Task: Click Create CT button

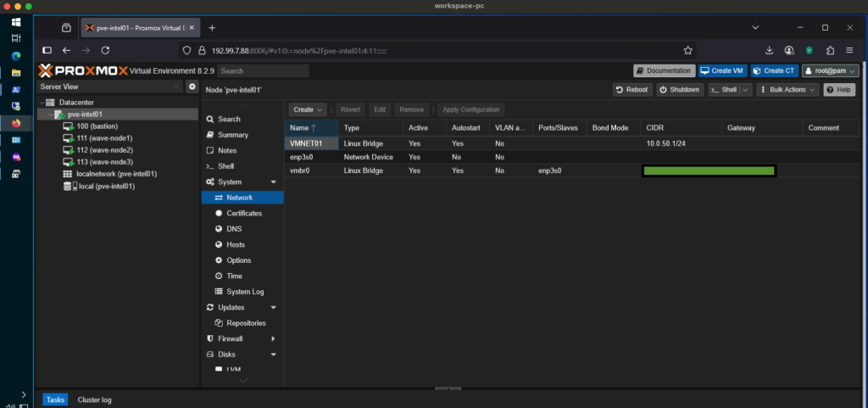Action: [x=775, y=71]
